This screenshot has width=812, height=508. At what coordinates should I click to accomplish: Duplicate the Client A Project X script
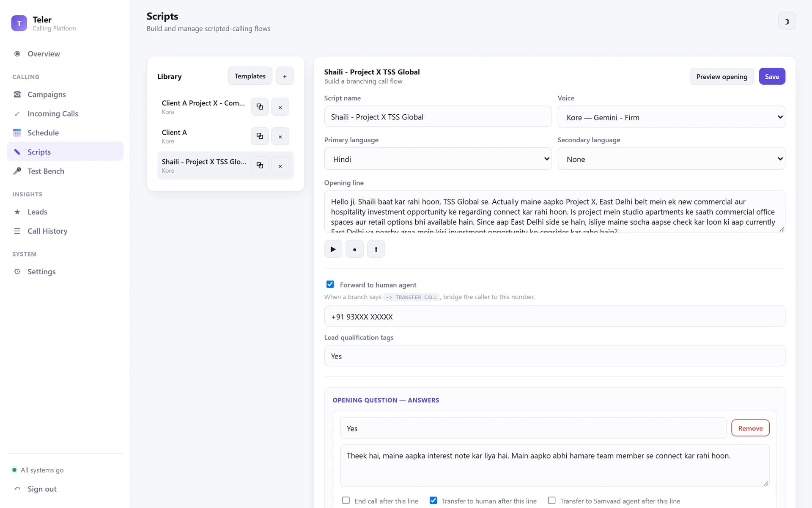(260, 107)
